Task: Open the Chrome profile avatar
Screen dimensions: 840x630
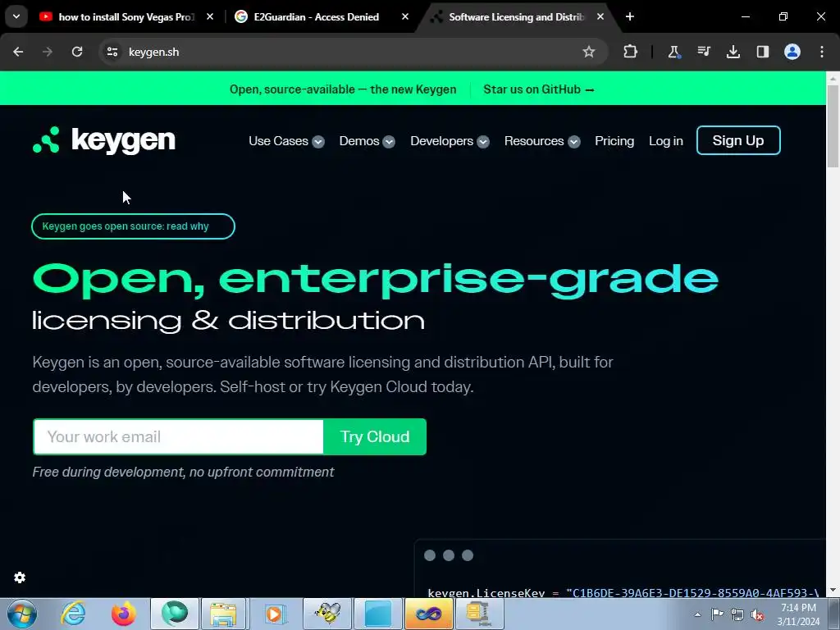Action: tap(792, 52)
